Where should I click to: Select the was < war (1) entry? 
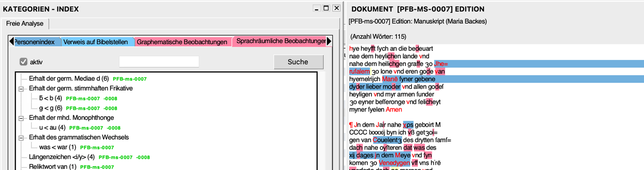[58, 147]
